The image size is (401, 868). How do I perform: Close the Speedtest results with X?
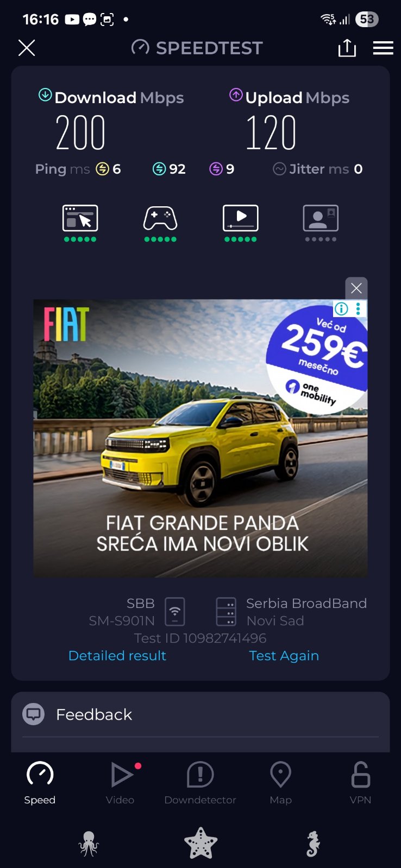pos(27,48)
